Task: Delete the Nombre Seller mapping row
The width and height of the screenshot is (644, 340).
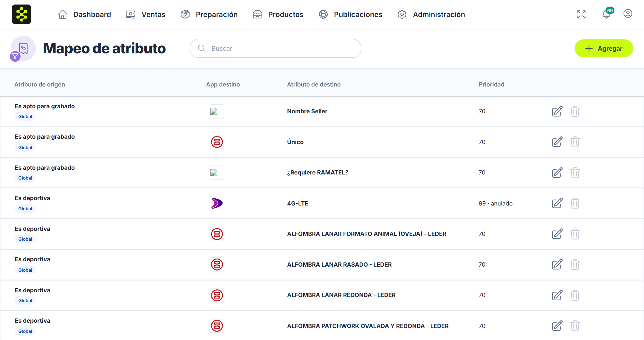Action: tap(575, 111)
